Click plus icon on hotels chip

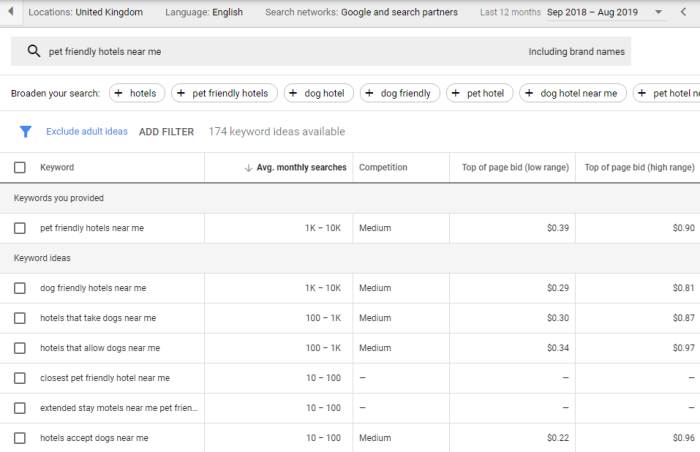[119, 93]
